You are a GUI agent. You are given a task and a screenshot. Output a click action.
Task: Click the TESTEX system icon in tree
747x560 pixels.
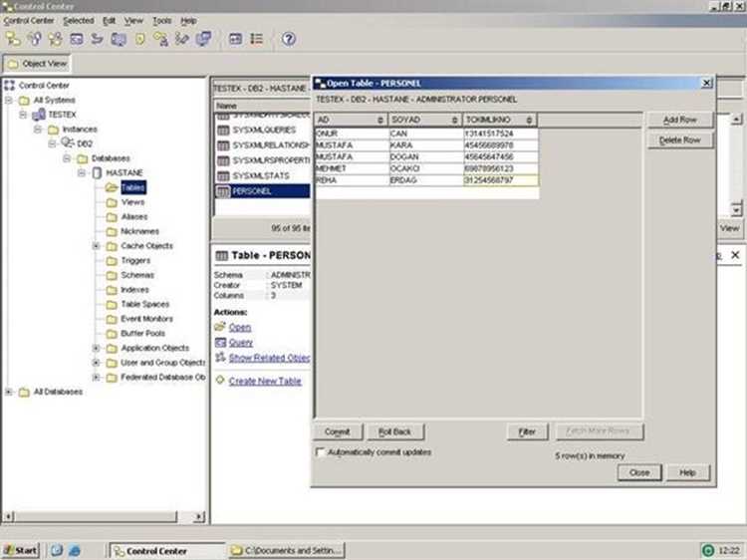(x=39, y=115)
